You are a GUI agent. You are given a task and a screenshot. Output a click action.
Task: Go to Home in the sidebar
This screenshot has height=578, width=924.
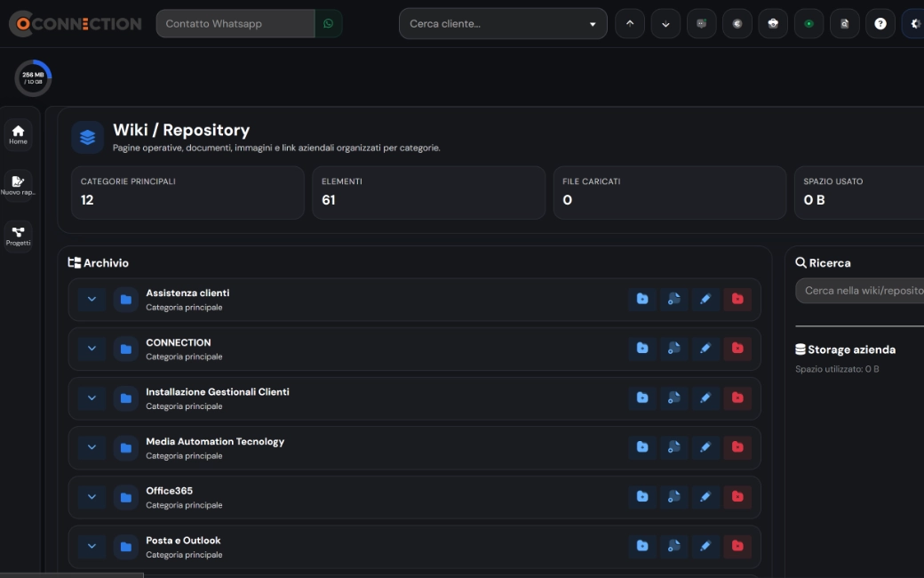click(x=19, y=134)
